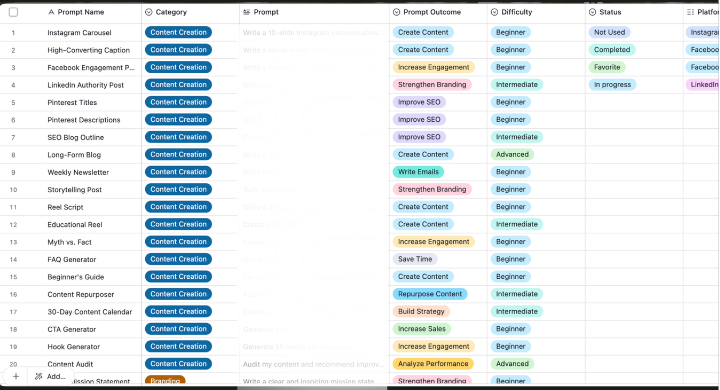Select the Pinterest Titles cell
This screenshot has height=390, width=720.
tap(72, 102)
